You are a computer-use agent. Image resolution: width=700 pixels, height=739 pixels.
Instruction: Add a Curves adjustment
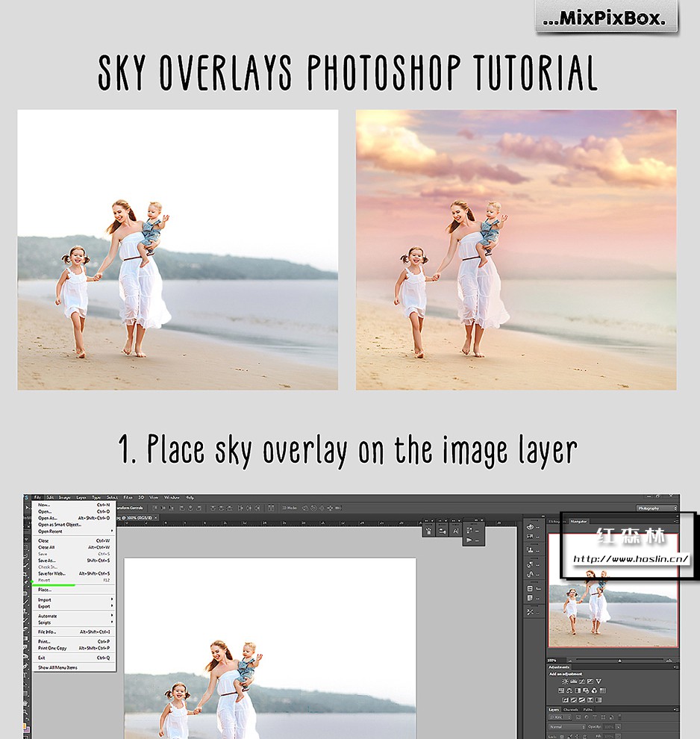[x=582, y=682]
